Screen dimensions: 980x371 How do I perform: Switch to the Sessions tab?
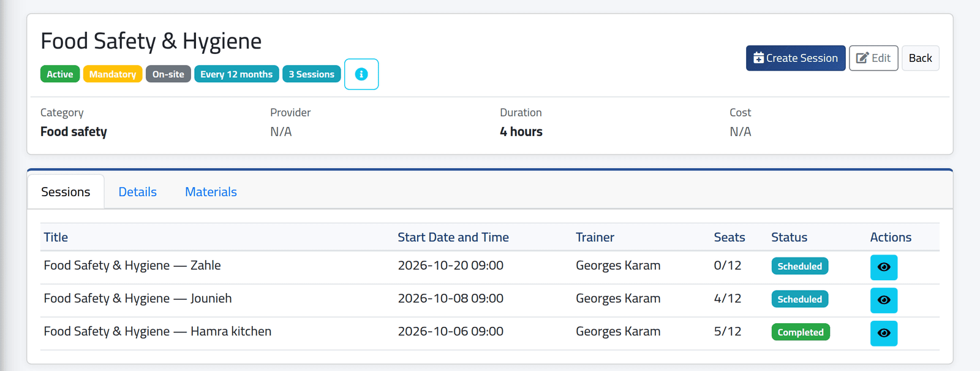66,192
